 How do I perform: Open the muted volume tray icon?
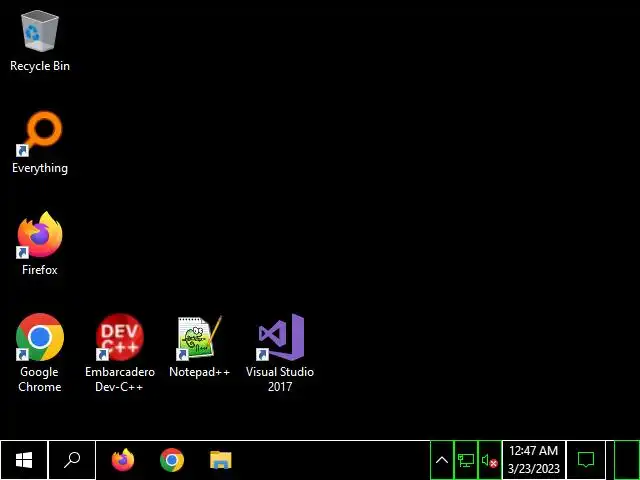489,460
